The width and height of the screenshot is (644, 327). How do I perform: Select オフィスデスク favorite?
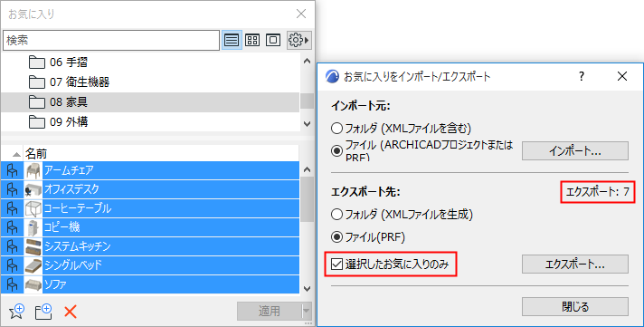pyautogui.click(x=150, y=189)
